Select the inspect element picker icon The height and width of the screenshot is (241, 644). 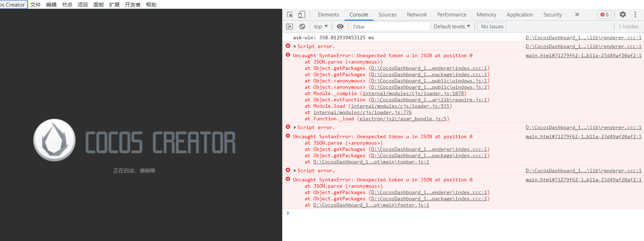tap(290, 14)
